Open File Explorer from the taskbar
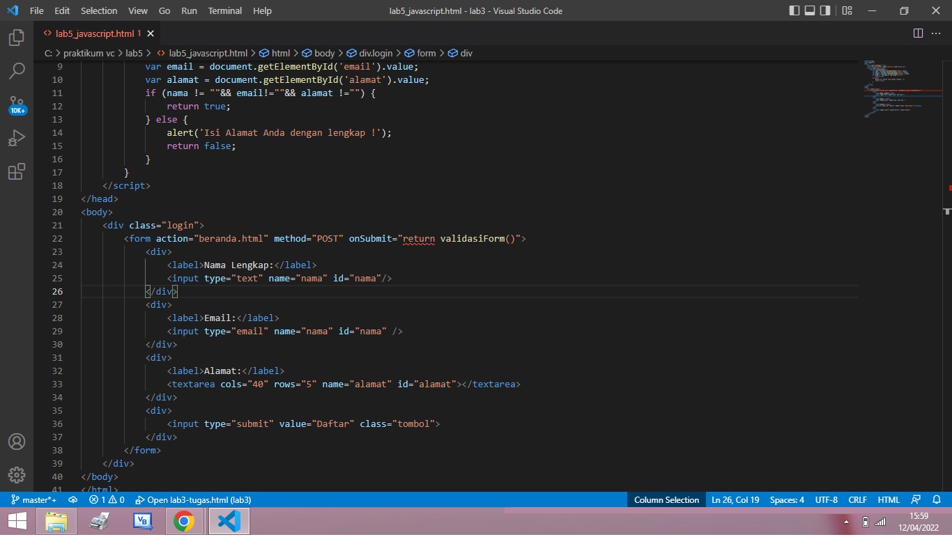952x560 pixels. (56, 521)
